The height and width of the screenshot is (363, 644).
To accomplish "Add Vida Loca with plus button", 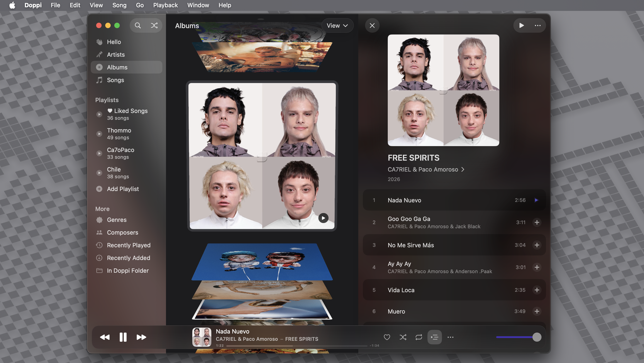I will click(537, 290).
